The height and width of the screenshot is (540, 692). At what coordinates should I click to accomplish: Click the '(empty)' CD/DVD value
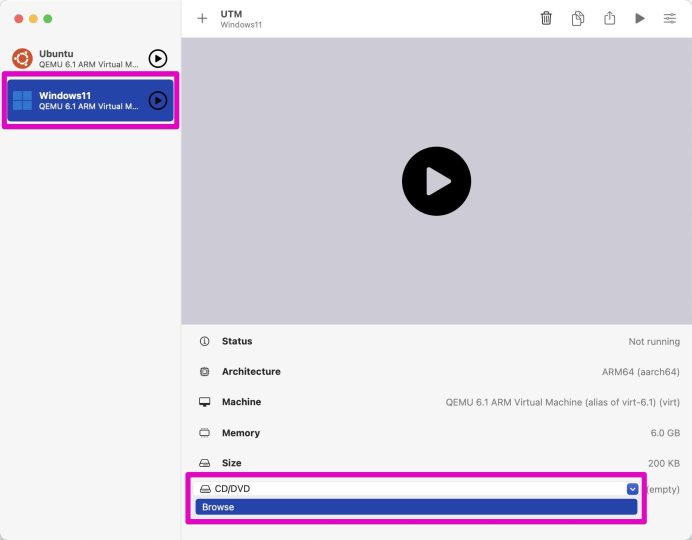pos(663,489)
